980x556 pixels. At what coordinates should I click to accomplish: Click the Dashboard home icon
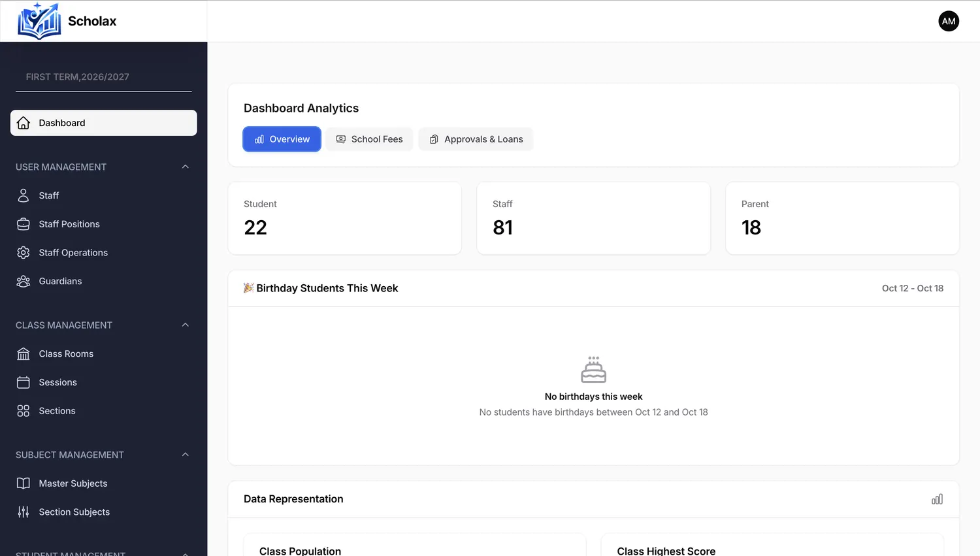24,123
